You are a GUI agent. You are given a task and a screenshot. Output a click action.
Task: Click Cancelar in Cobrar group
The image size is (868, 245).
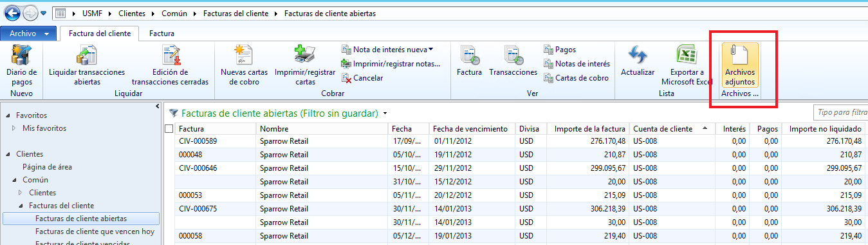(x=362, y=77)
